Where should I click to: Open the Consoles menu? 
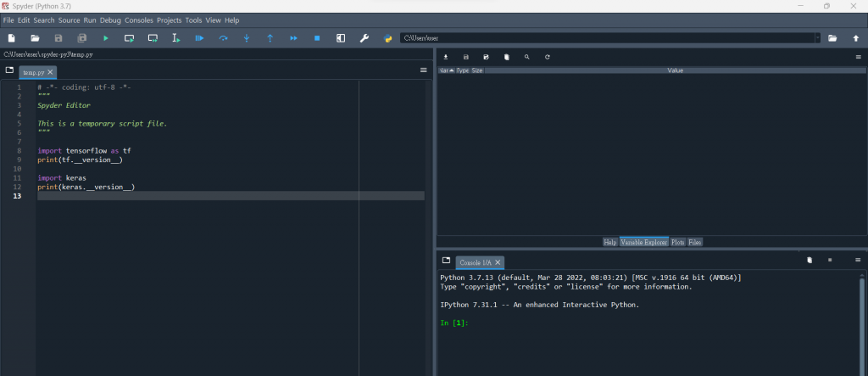click(x=139, y=20)
